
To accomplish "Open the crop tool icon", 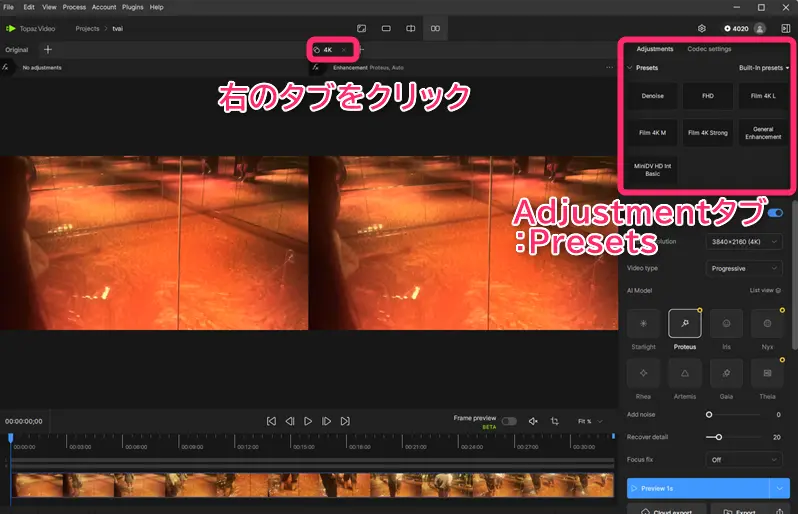I will 555,421.
